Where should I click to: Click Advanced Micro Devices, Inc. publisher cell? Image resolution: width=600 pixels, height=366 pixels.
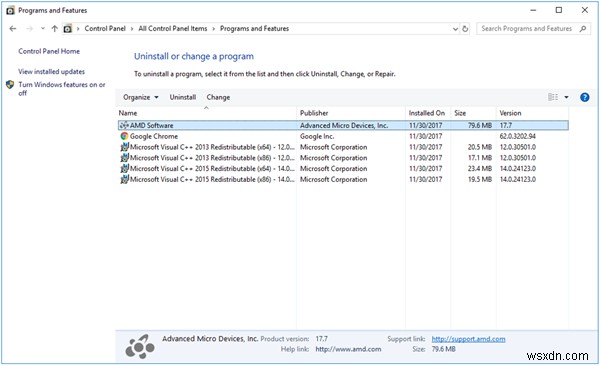coord(344,125)
